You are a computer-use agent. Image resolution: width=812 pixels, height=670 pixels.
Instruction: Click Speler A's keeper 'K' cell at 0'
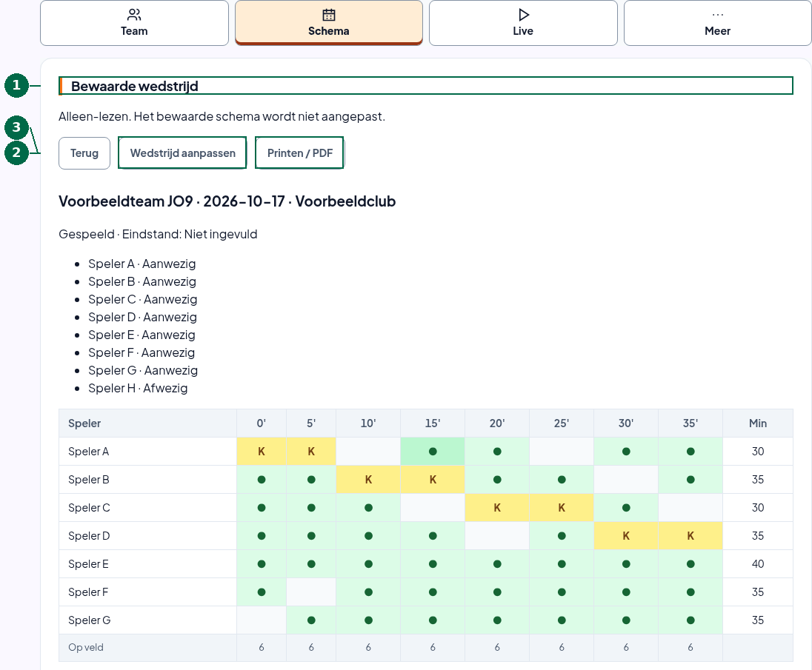262,452
